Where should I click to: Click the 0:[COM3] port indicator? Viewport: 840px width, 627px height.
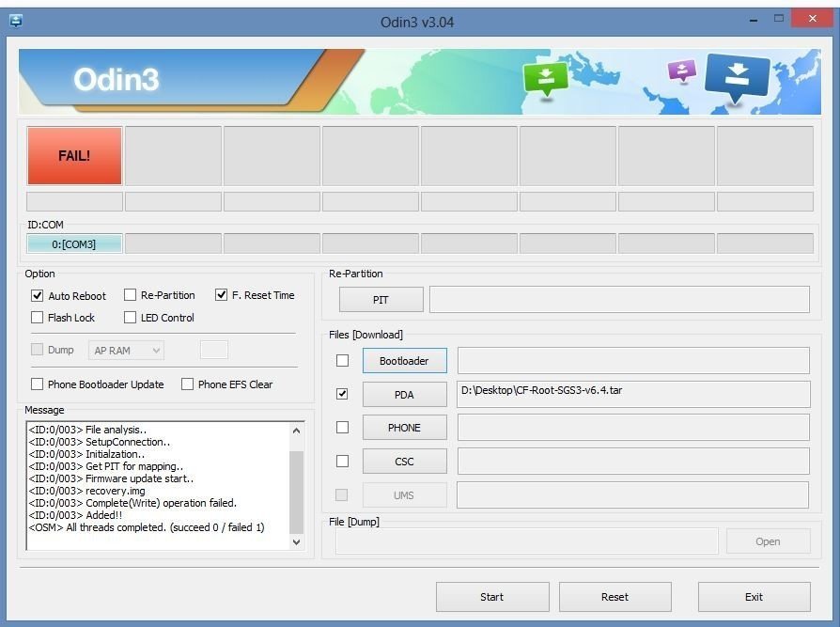coord(74,243)
